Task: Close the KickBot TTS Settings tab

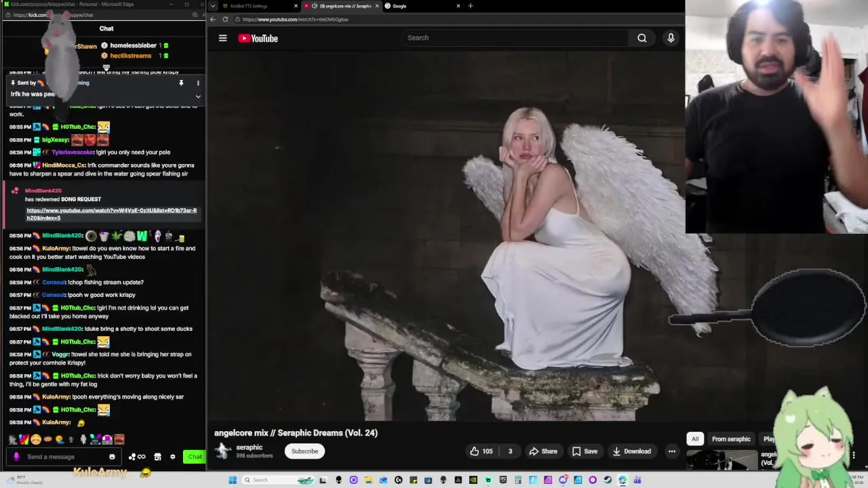Action: [296, 6]
